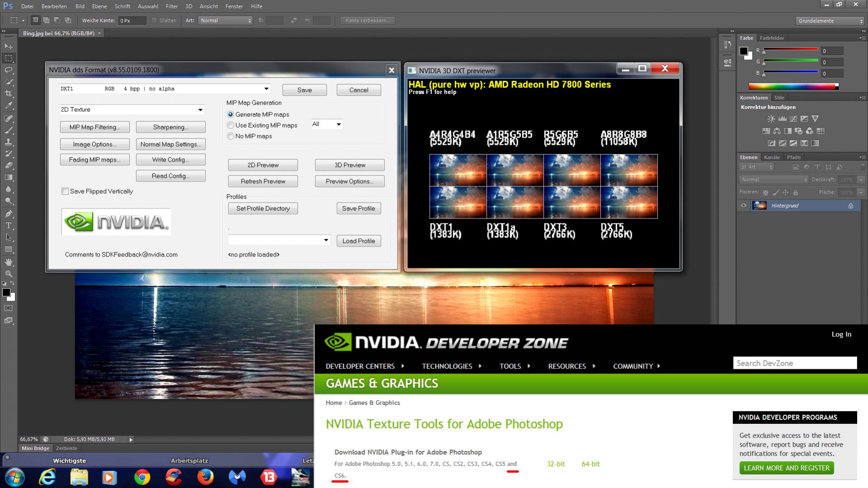Viewport: 868px width, 488px height.
Task: Open the Ebene menu
Action: (100, 6)
